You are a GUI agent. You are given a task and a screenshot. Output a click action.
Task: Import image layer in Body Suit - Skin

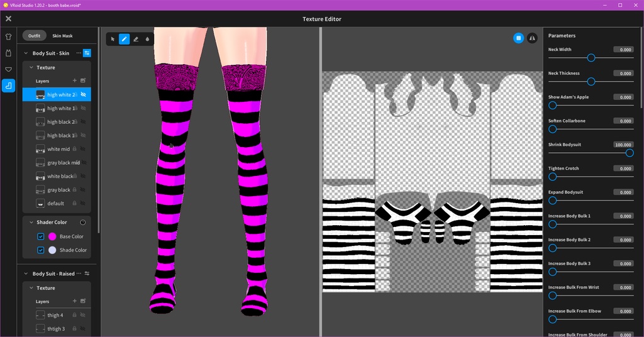tap(83, 80)
